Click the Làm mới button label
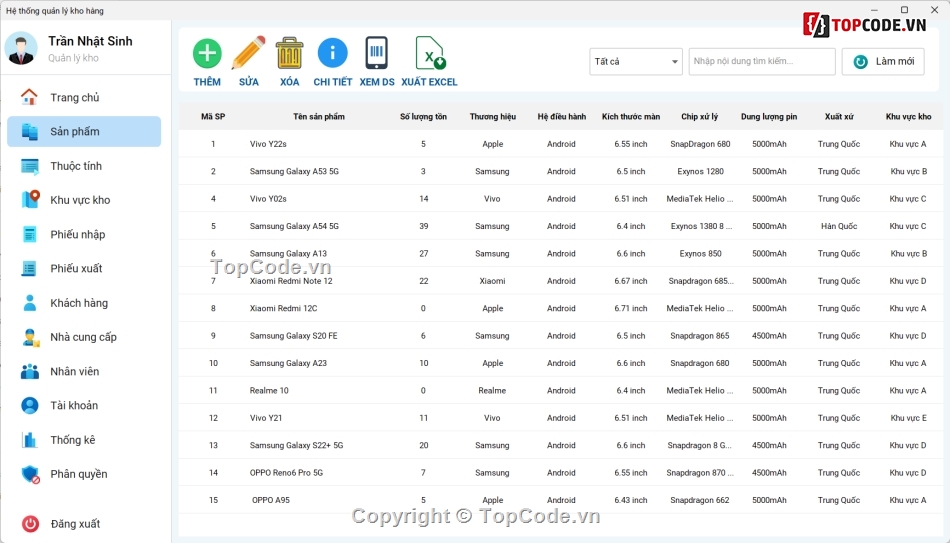 coord(895,61)
